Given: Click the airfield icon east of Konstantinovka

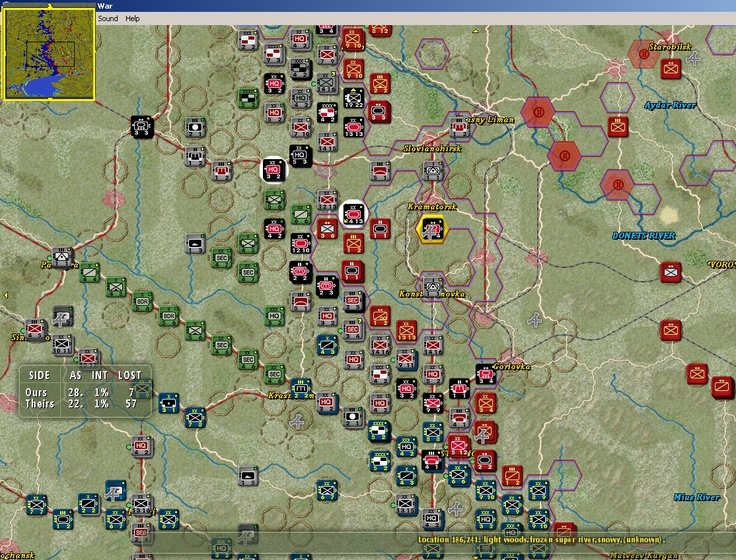Looking at the screenshot, I should click(534, 320).
